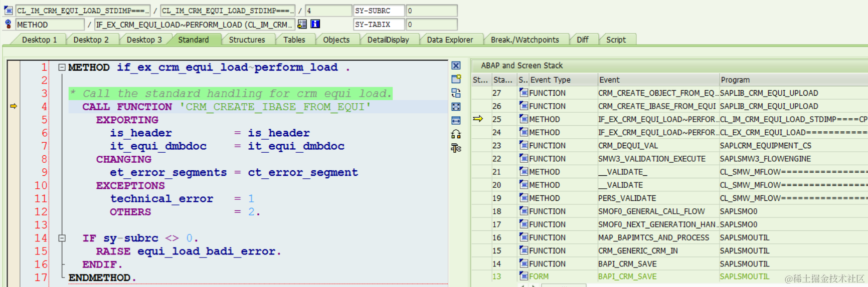Click the METHOD event type field
Screen dimensions: 868x287
pyautogui.click(x=50, y=24)
